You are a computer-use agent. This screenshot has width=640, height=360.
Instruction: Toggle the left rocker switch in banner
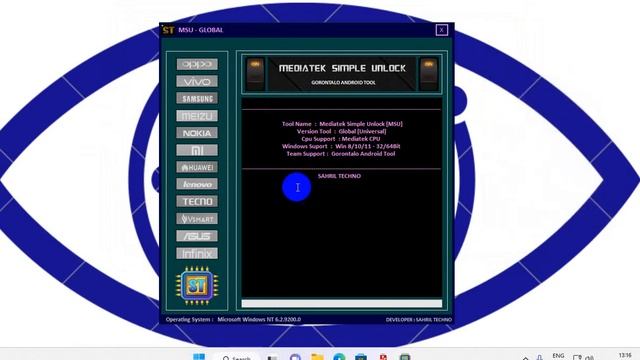[256, 74]
